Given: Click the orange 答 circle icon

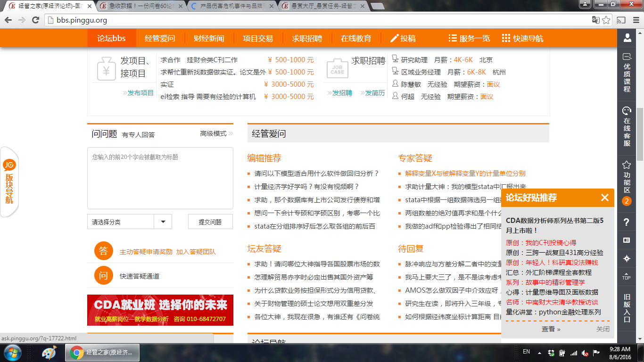Looking at the screenshot, I should click(x=104, y=251).
